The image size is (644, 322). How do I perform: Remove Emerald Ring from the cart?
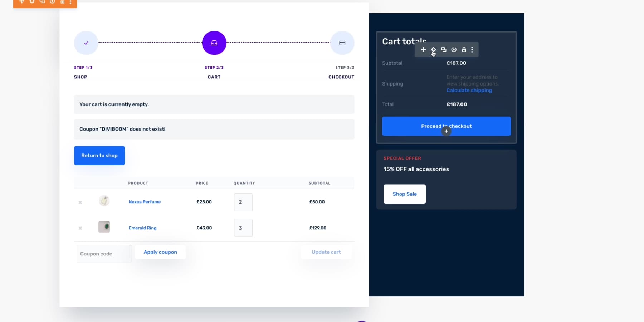(x=80, y=228)
